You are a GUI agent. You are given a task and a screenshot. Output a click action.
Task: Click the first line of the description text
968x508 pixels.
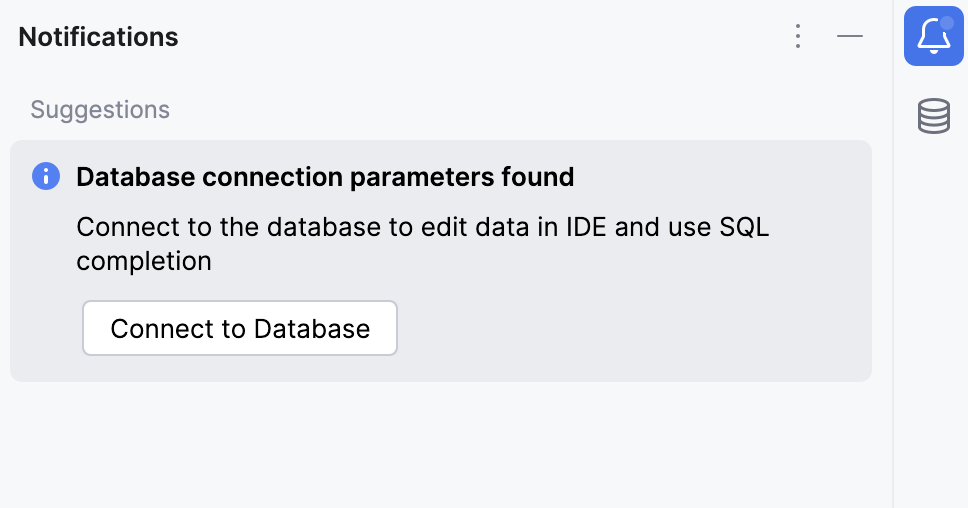(x=422, y=227)
